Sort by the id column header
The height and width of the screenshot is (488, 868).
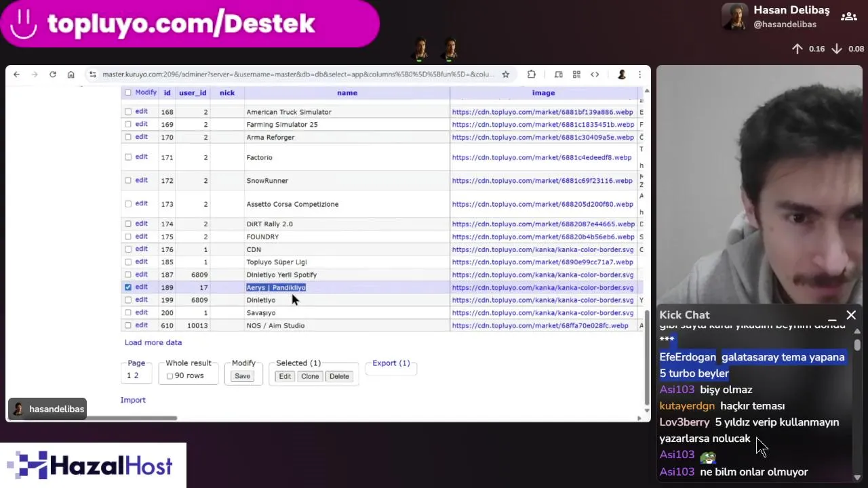point(167,93)
